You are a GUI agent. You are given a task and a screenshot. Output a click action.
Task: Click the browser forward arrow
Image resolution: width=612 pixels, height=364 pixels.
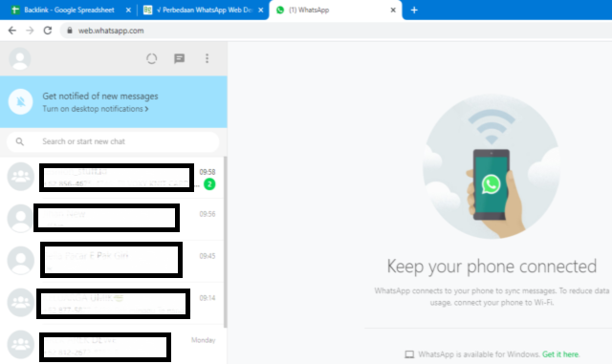point(30,31)
